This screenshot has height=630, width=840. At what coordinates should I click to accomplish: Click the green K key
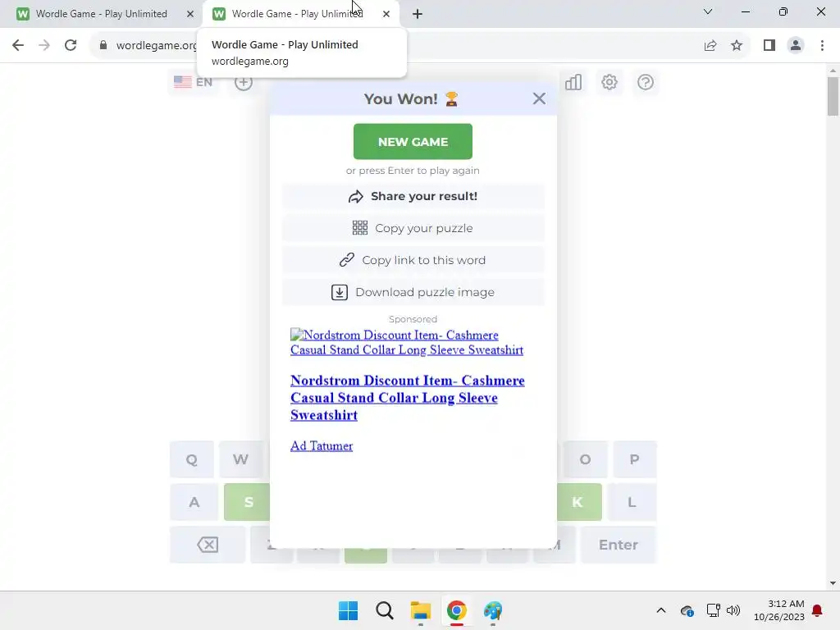pyautogui.click(x=579, y=502)
